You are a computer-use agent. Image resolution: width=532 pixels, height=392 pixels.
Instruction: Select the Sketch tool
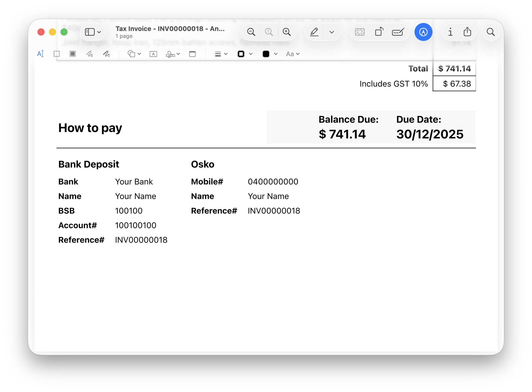(x=89, y=54)
